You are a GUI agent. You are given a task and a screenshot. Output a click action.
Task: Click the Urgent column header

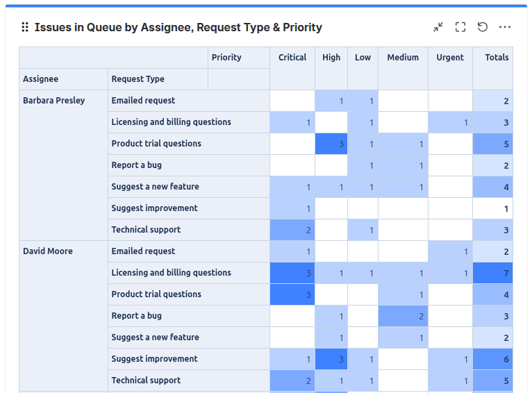[x=450, y=58]
